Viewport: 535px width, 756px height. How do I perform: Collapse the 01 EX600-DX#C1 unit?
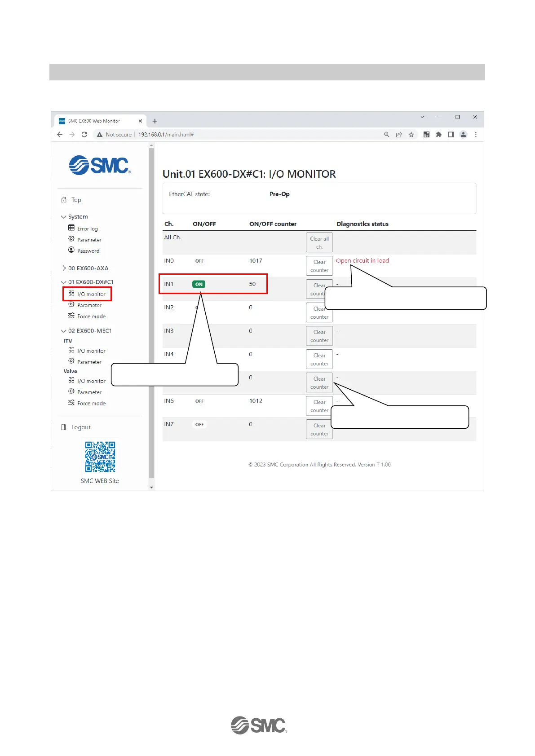point(88,282)
